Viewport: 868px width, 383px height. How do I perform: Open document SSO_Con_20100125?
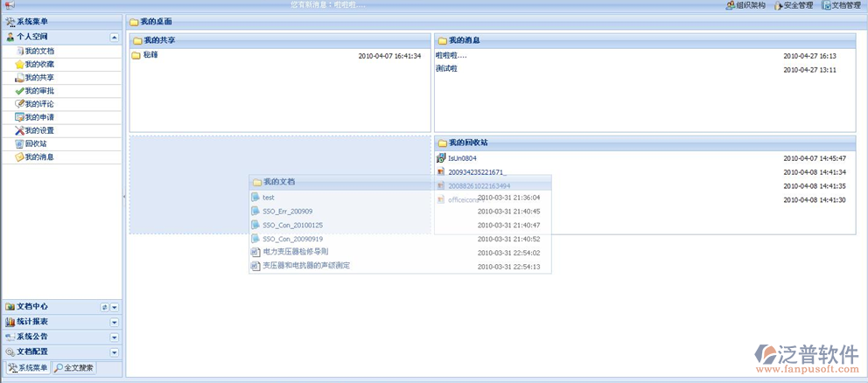pyautogui.click(x=293, y=226)
